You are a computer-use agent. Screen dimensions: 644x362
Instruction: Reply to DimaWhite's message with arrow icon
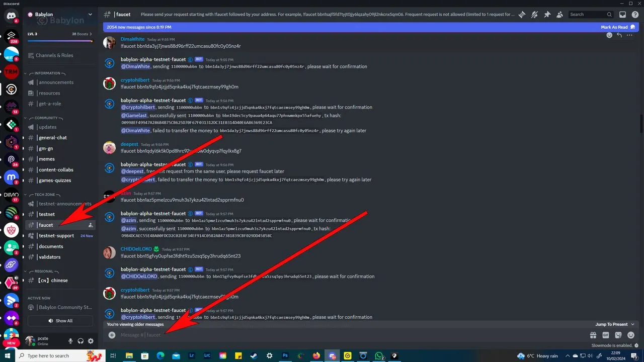tap(619, 35)
